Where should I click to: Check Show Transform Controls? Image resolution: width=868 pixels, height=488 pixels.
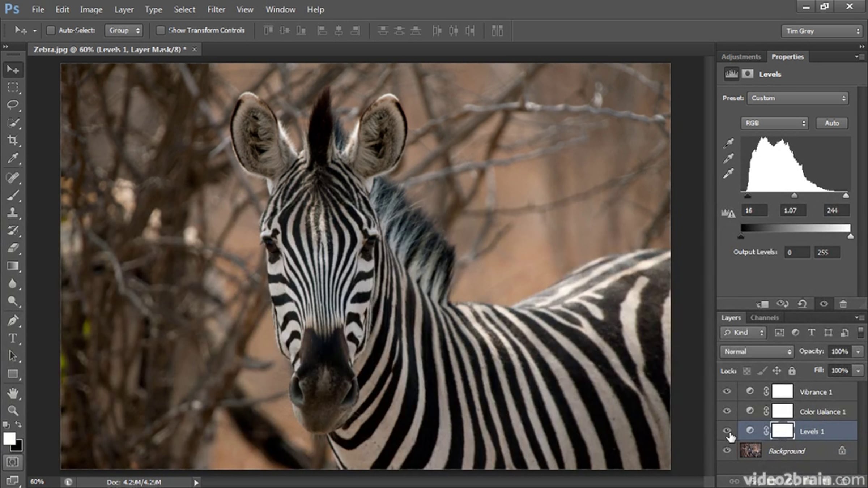(x=160, y=30)
